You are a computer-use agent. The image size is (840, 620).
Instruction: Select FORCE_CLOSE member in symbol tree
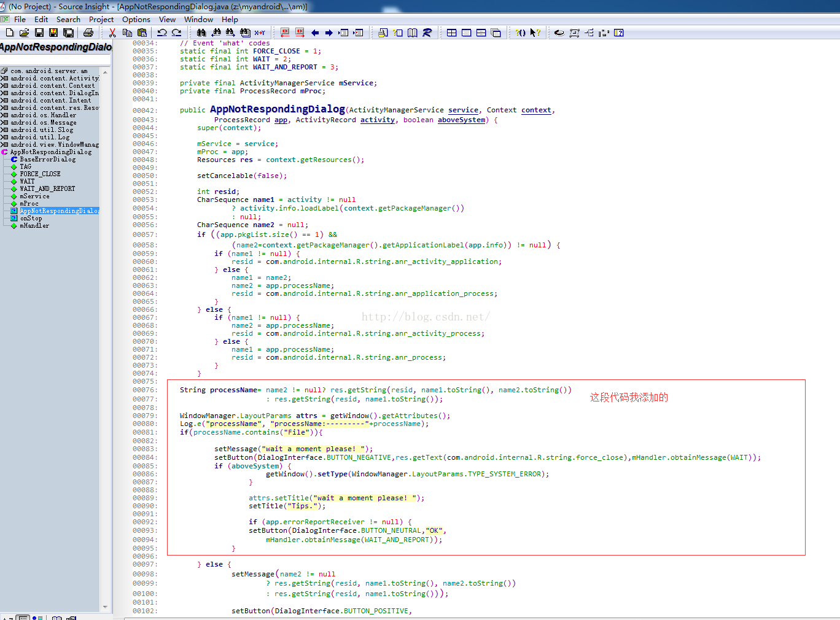pos(40,174)
